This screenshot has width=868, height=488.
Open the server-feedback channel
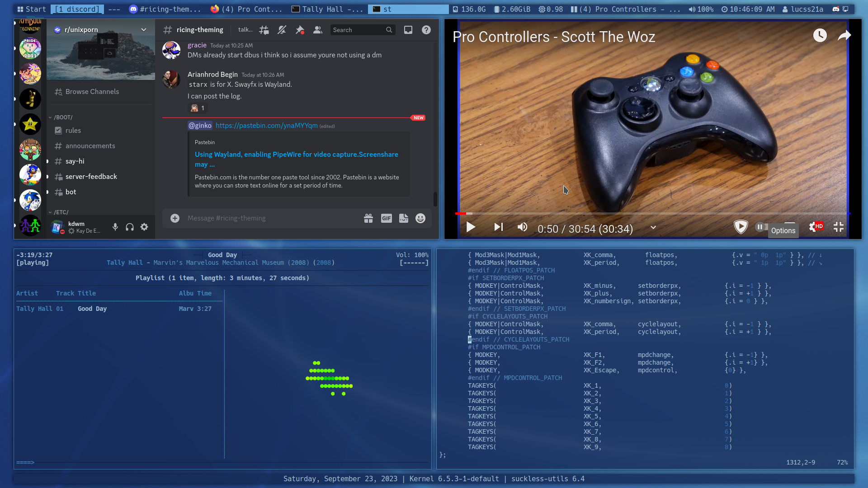point(101,177)
